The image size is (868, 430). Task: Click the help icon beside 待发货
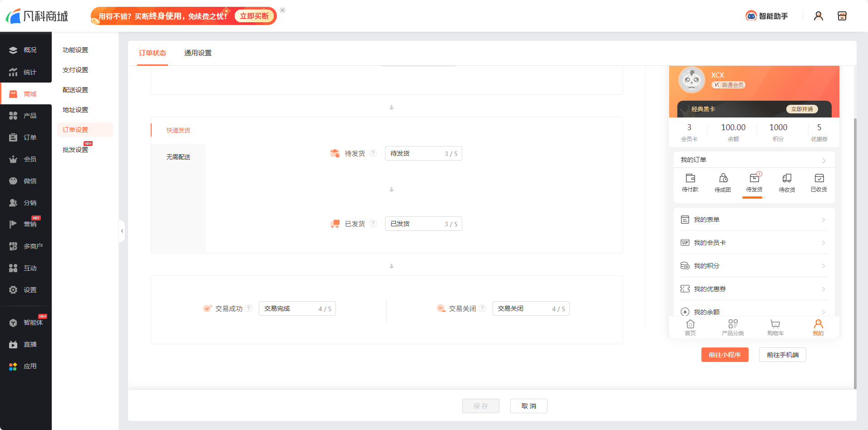pos(373,153)
